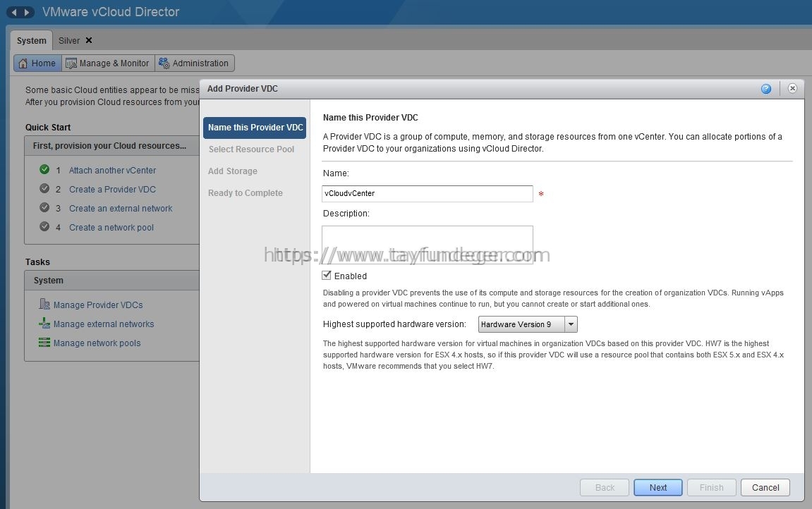This screenshot has width=812, height=509.
Task: Open the Manage Provider VDCs link
Action: pos(98,305)
